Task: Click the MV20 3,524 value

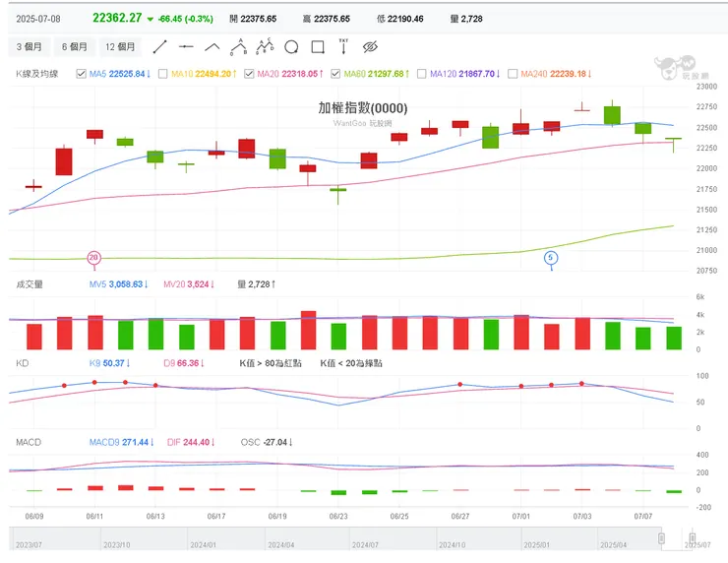Action: [189, 284]
